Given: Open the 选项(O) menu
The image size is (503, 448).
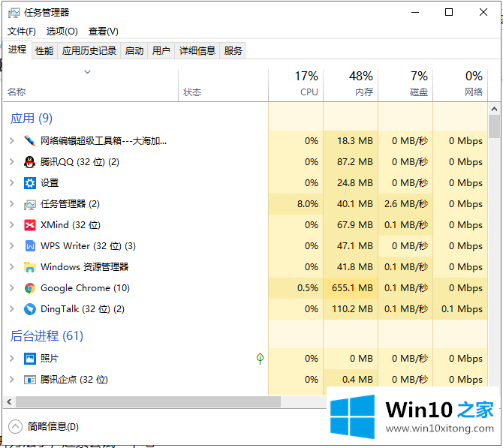Looking at the screenshot, I should 62,32.
